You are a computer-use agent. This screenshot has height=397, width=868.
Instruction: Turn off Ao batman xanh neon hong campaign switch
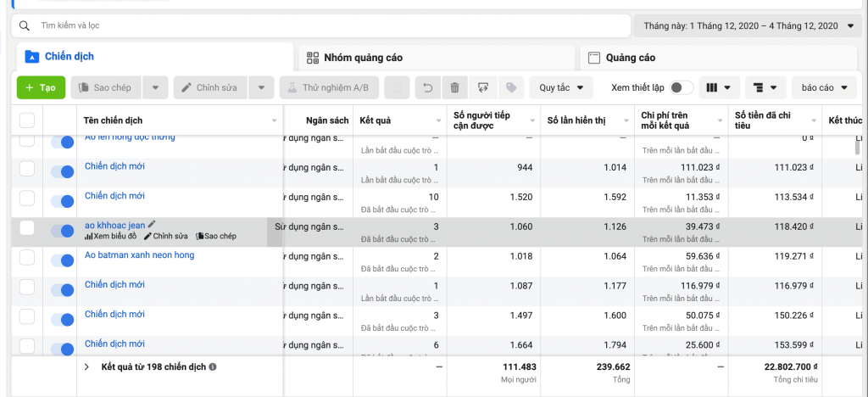click(63, 260)
